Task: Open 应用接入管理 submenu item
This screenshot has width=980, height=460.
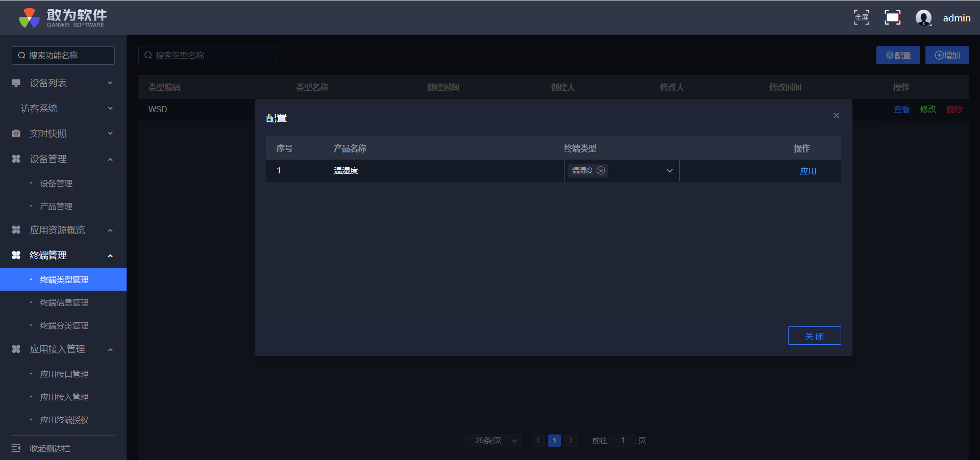Action: pyautogui.click(x=64, y=397)
